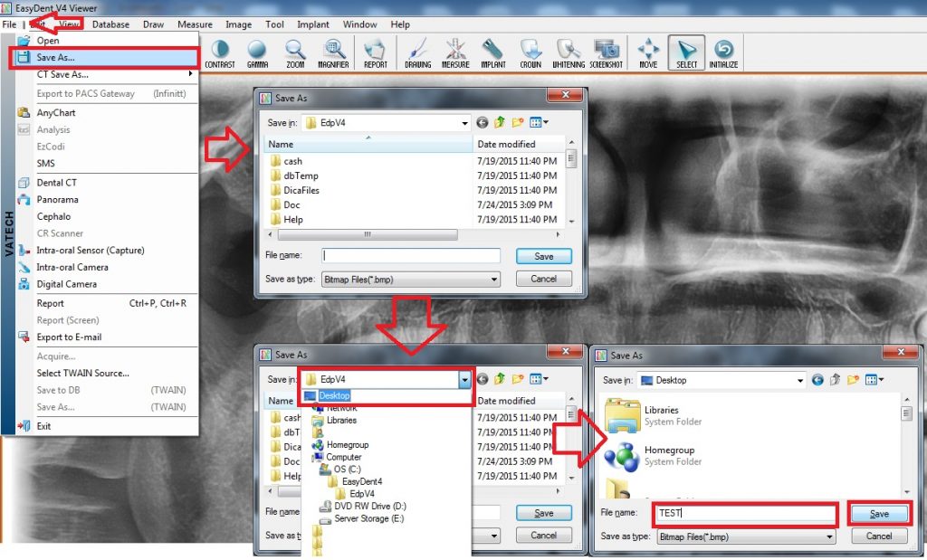Open the Image menu
The image size is (927, 560).
[238, 24]
